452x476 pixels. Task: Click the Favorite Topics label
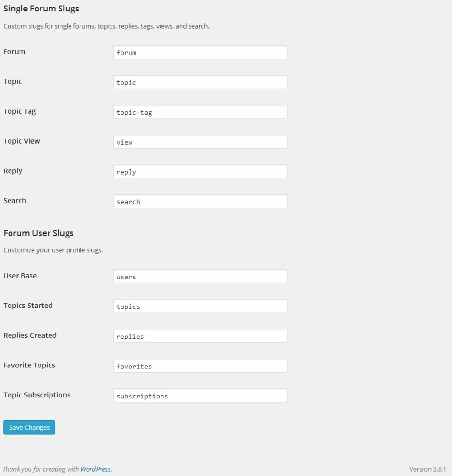29,365
